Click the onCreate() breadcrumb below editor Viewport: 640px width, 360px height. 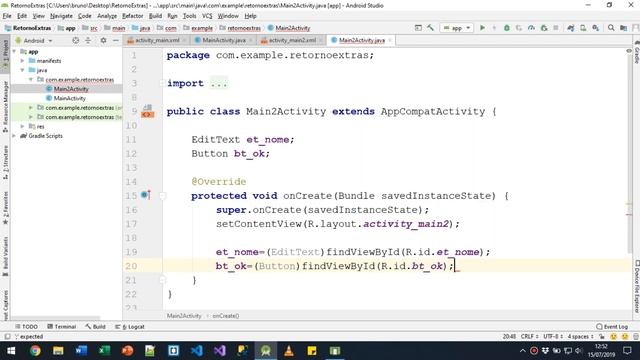pos(226,316)
